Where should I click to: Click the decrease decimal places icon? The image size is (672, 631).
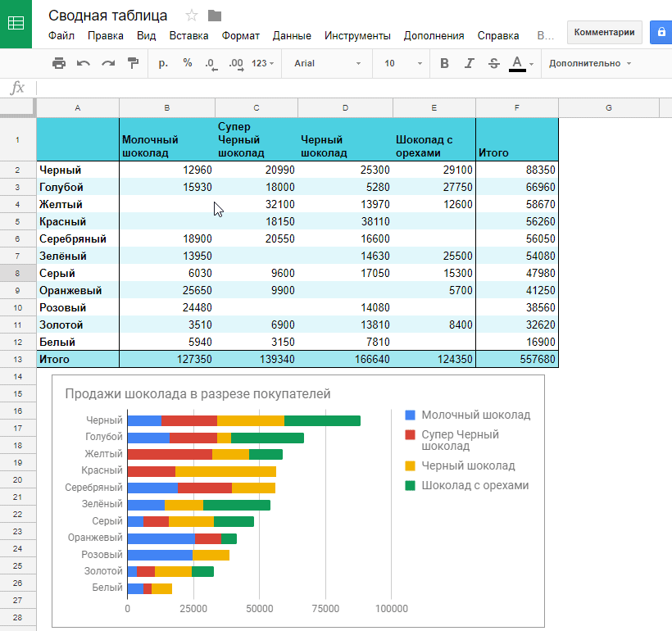(x=211, y=63)
